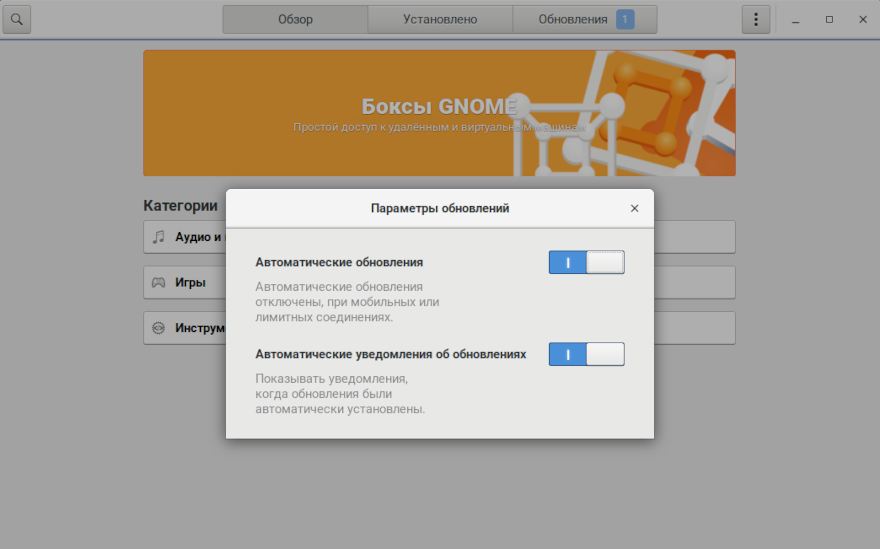Open the Боксы GNOME featured banner
880x549 pixels.
click(x=439, y=113)
